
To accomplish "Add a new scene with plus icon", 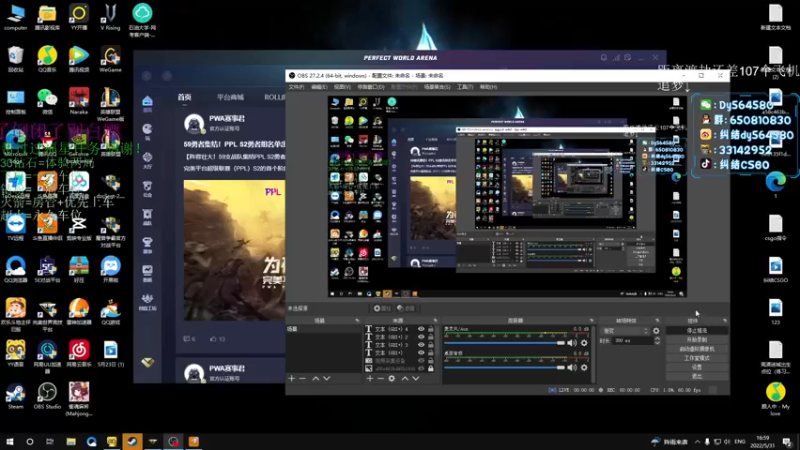I will click(292, 379).
